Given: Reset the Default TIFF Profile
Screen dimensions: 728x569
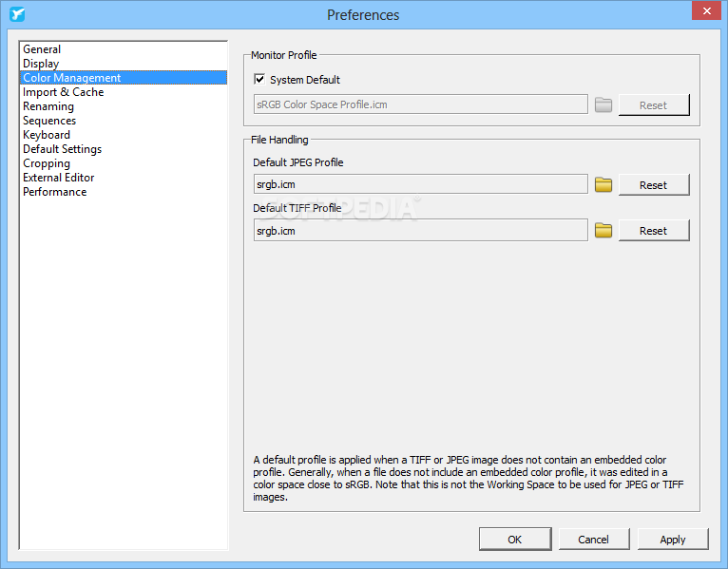Looking at the screenshot, I should tap(654, 230).
